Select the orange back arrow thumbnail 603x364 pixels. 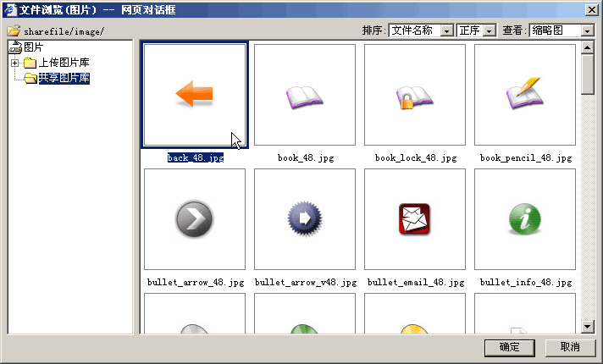pos(195,95)
